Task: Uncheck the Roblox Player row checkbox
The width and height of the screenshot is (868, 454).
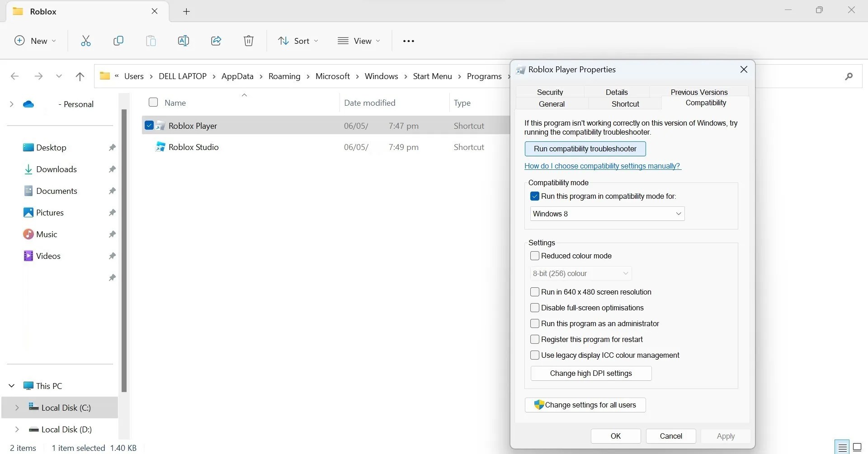Action: [x=149, y=125]
